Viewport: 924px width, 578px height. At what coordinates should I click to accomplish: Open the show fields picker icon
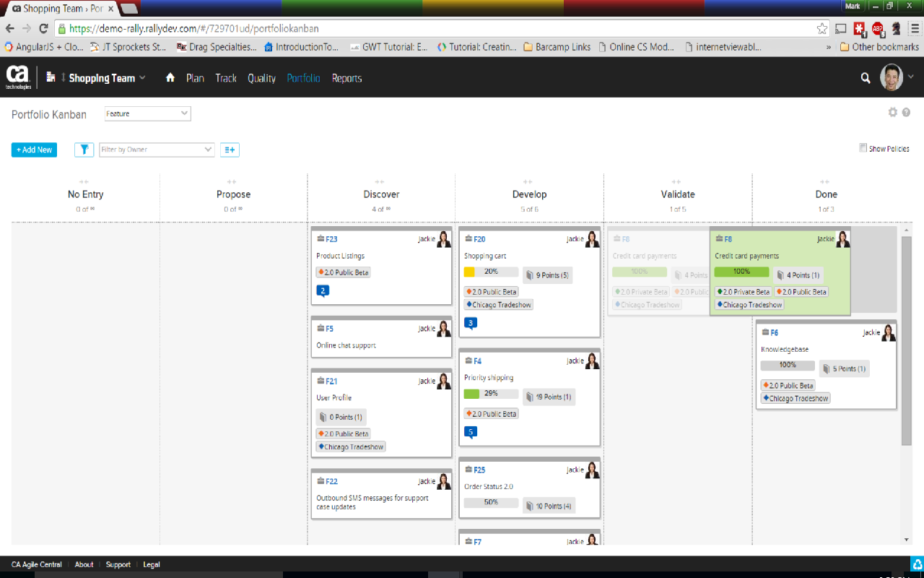tap(230, 150)
